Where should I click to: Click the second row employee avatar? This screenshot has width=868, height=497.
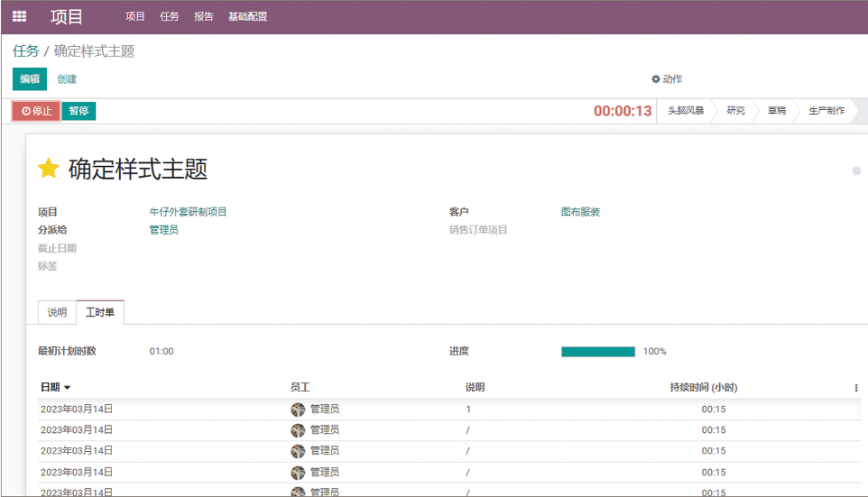click(x=298, y=430)
